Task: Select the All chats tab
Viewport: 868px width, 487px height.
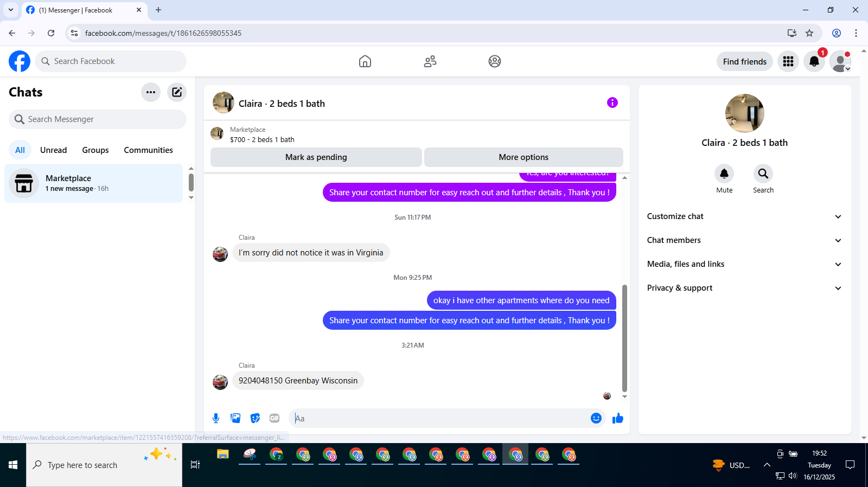Action: click(x=20, y=150)
